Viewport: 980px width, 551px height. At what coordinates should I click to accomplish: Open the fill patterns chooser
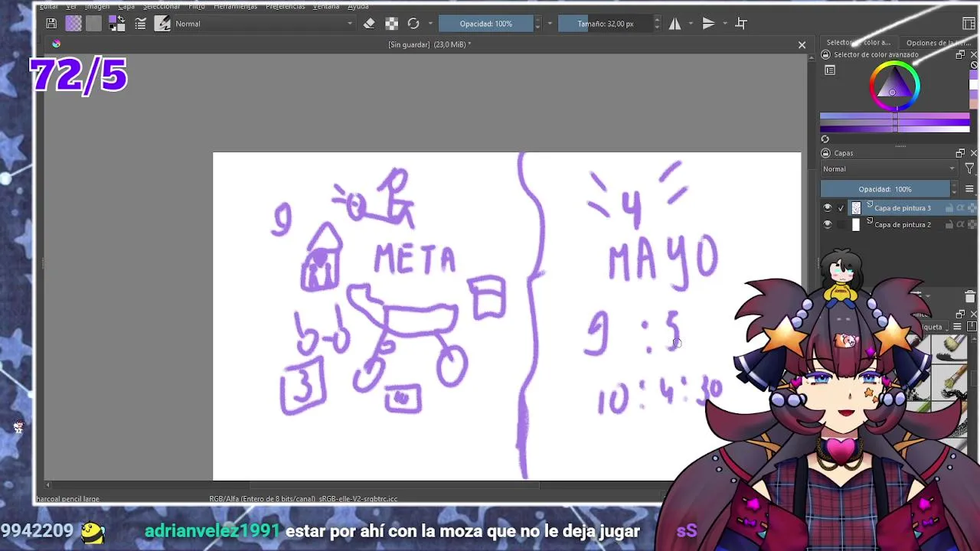(93, 24)
